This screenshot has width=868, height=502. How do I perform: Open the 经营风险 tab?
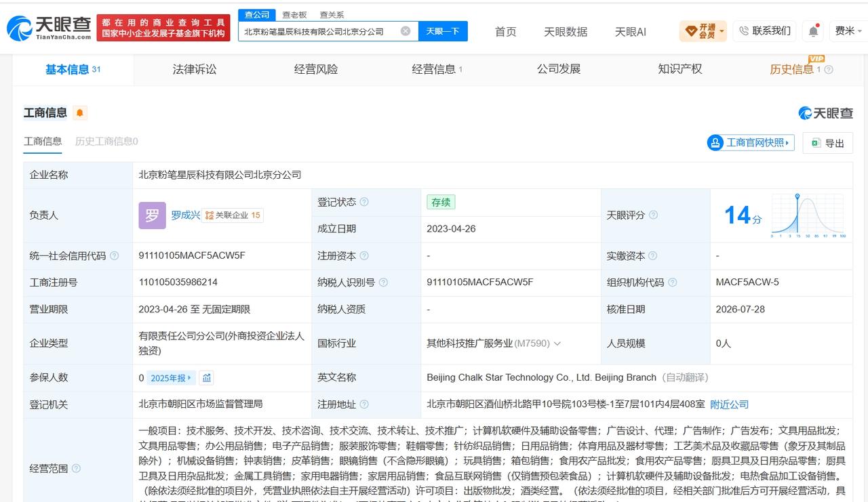pos(316,69)
